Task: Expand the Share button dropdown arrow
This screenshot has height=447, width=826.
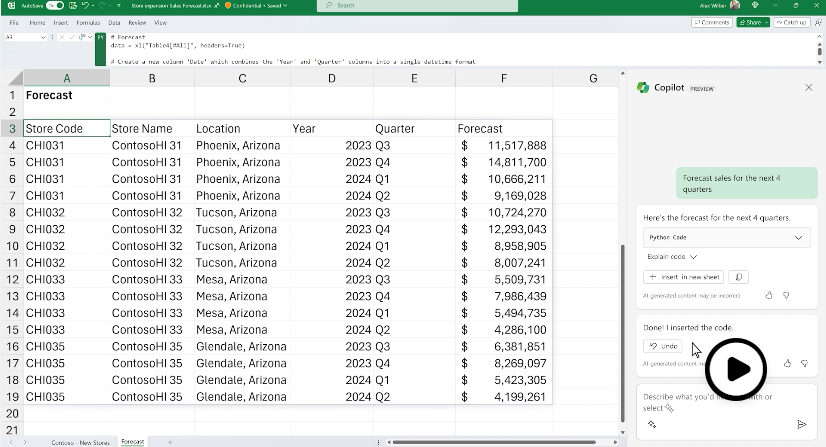Action: 766,23
